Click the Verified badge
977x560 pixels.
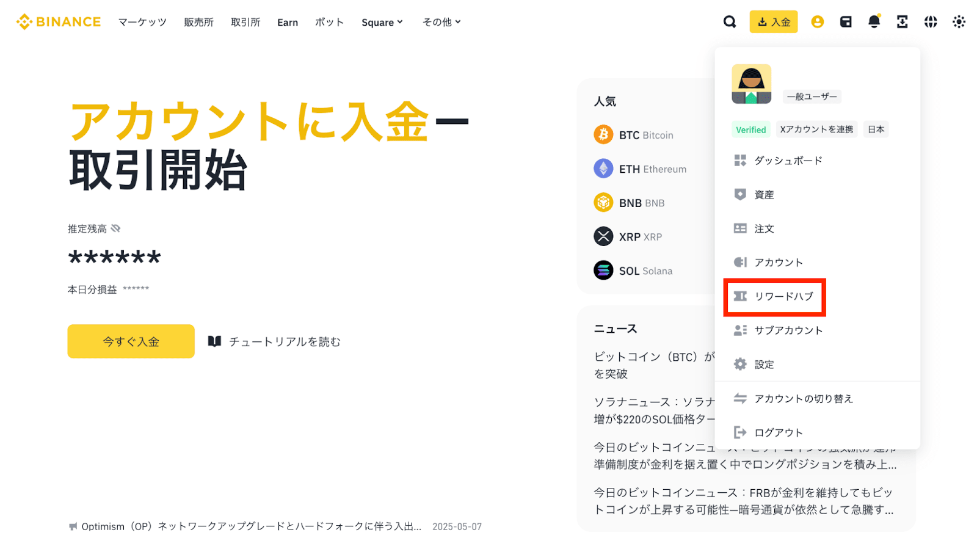[751, 129]
